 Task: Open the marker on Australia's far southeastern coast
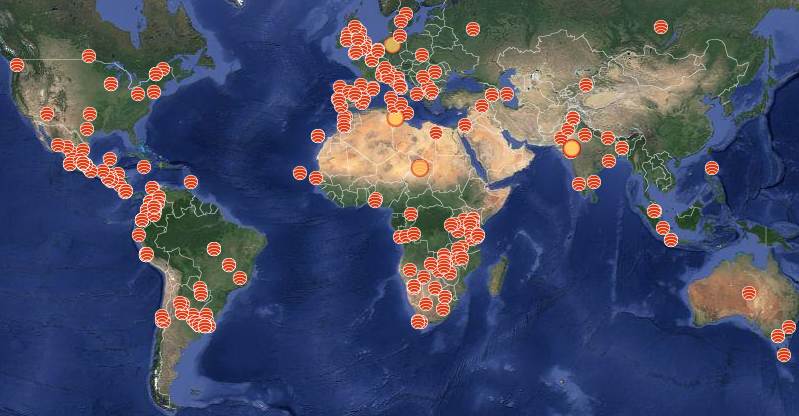pos(789,327)
